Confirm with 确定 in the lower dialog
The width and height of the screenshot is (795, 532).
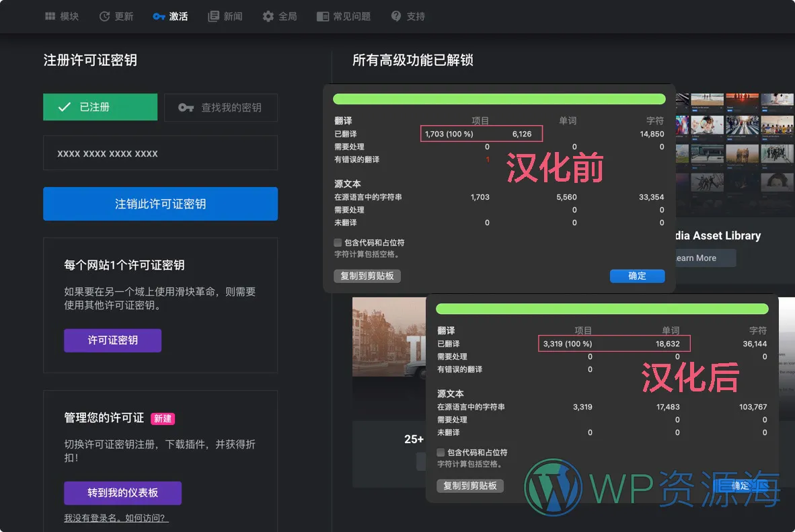coord(741,485)
